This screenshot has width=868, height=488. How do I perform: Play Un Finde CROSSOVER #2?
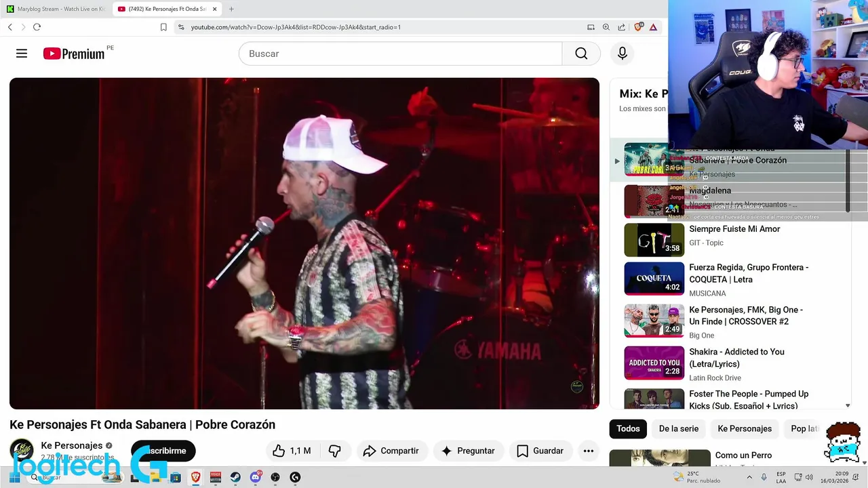[746, 316]
